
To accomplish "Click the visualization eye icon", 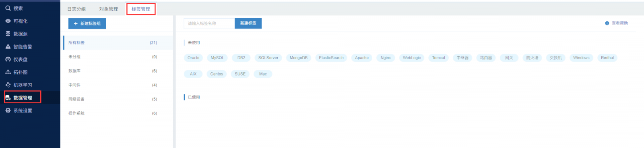I will [x=8, y=21].
